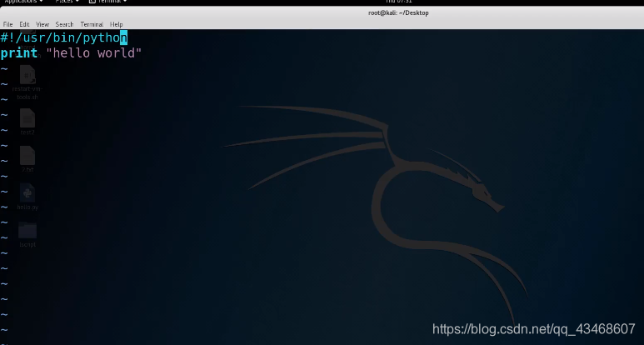
Task: Open the Help menu
Action: (x=117, y=24)
